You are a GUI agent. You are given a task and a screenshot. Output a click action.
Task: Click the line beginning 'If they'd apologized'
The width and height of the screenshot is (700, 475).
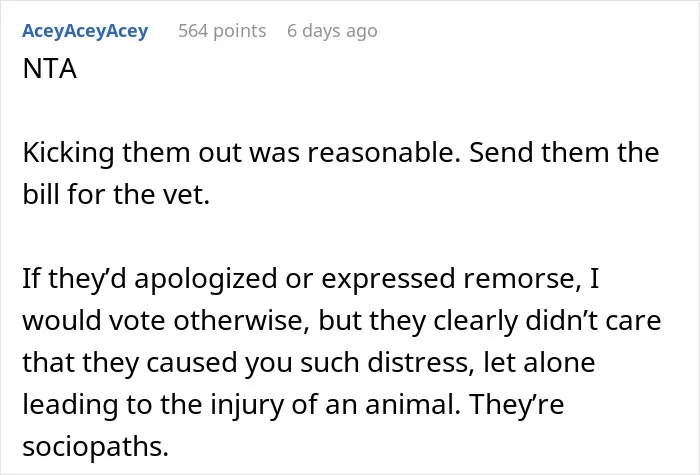tap(311, 279)
